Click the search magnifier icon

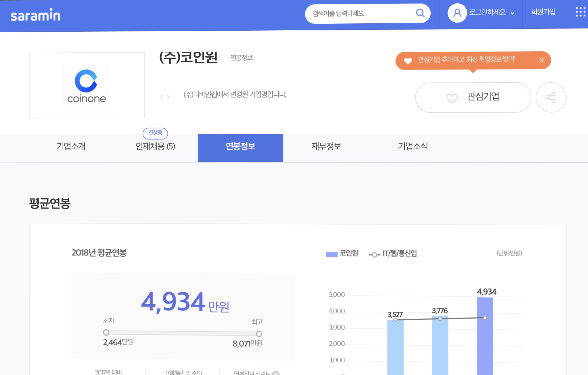tap(420, 13)
